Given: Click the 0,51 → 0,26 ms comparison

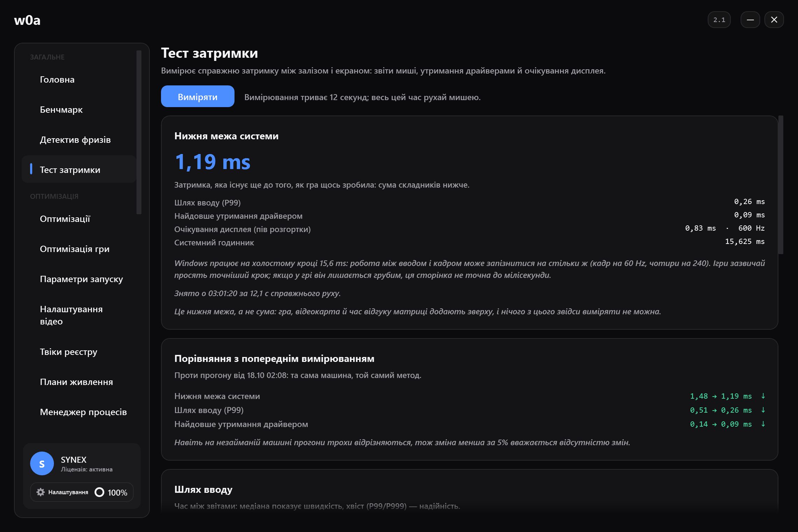Looking at the screenshot, I should tap(721, 410).
